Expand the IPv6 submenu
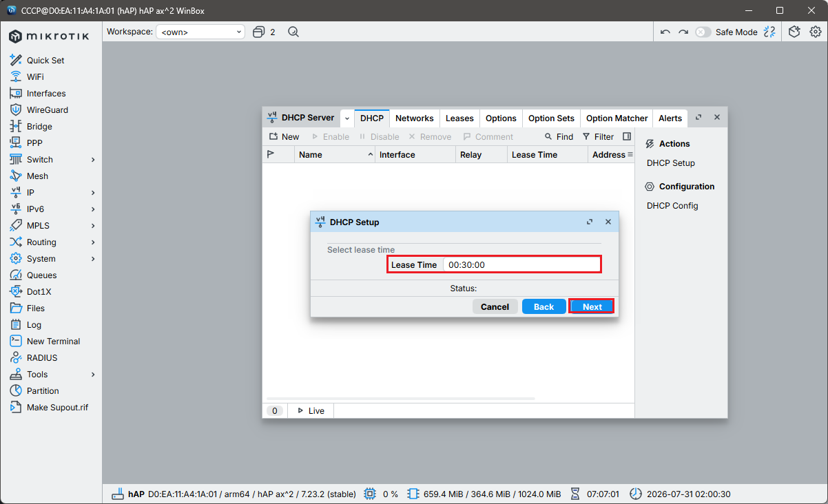 point(93,209)
